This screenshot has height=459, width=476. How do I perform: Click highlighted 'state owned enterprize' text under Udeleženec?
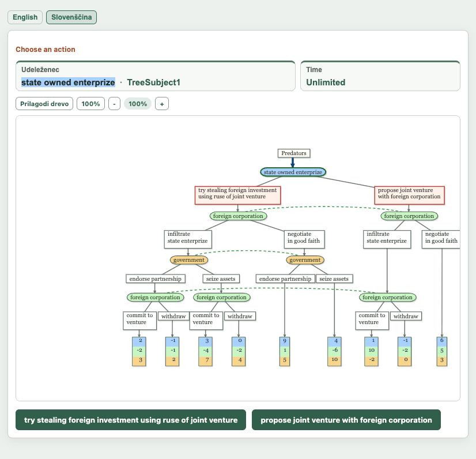[x=68, y=82]
